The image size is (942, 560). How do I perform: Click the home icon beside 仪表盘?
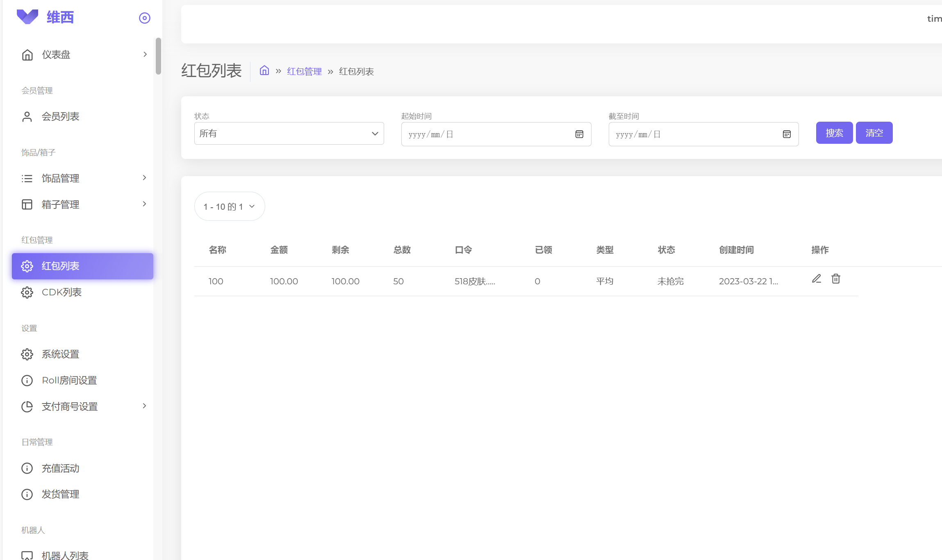[27, 55]
